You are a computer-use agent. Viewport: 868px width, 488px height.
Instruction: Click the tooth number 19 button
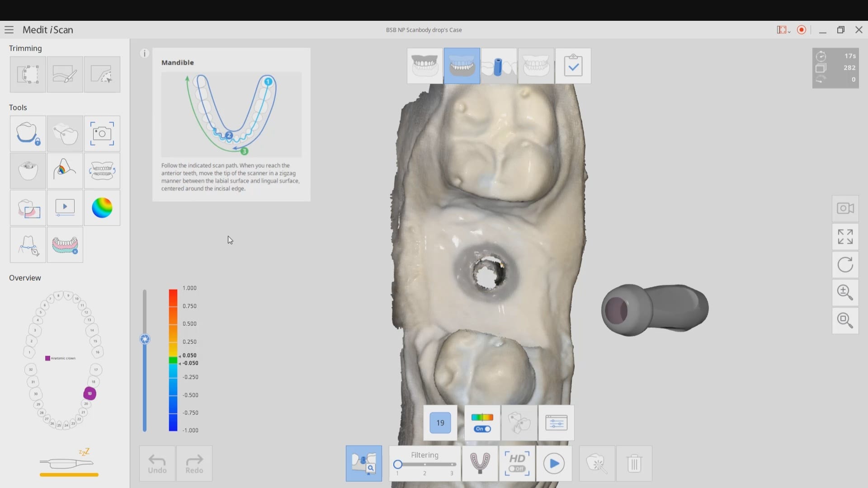[x=440, y=423]
